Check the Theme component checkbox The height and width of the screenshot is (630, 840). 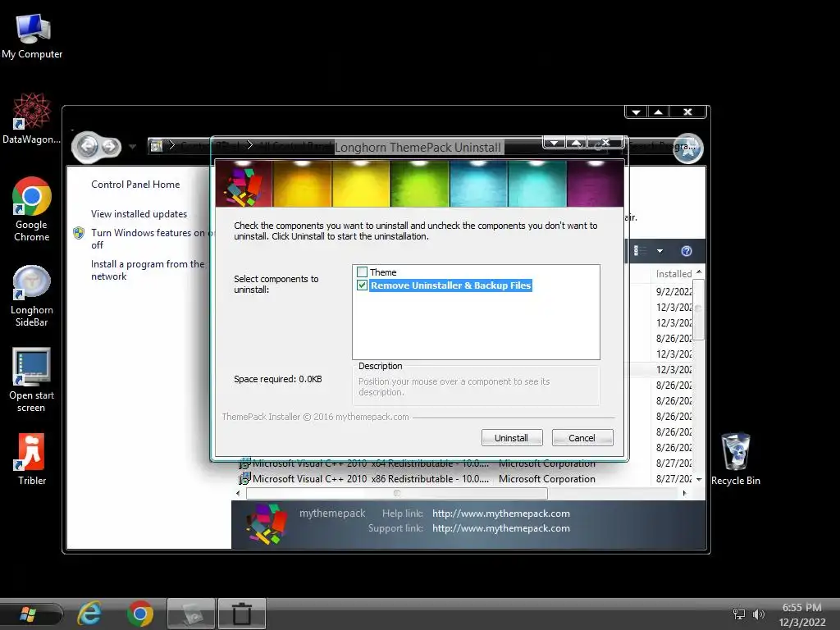pyautogui.click(x=362, y=272)
